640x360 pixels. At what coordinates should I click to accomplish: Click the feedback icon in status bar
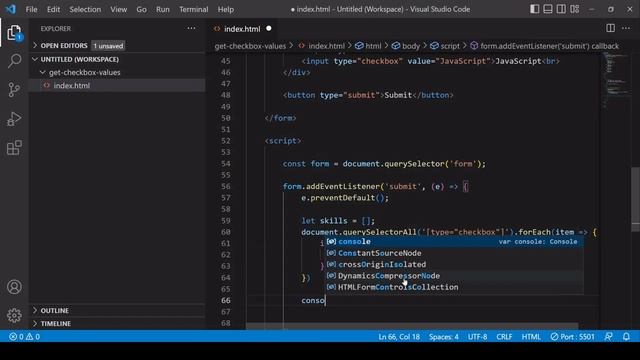pos(608,337)
